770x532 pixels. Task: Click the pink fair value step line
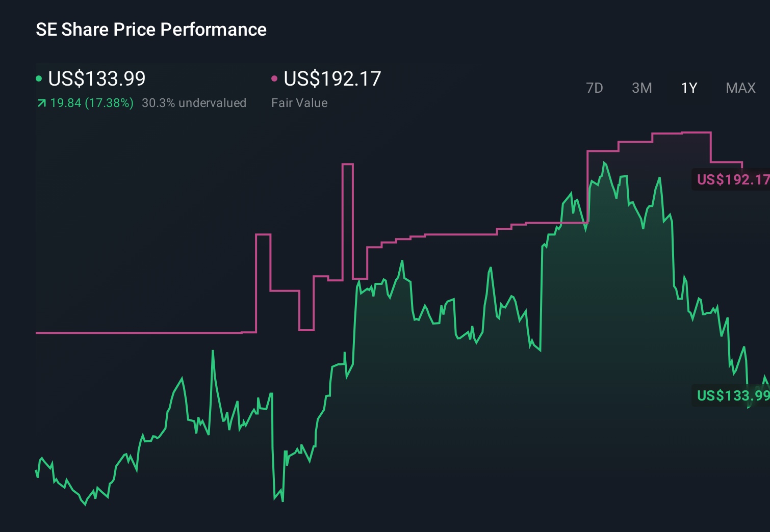(x=153, y=332)
